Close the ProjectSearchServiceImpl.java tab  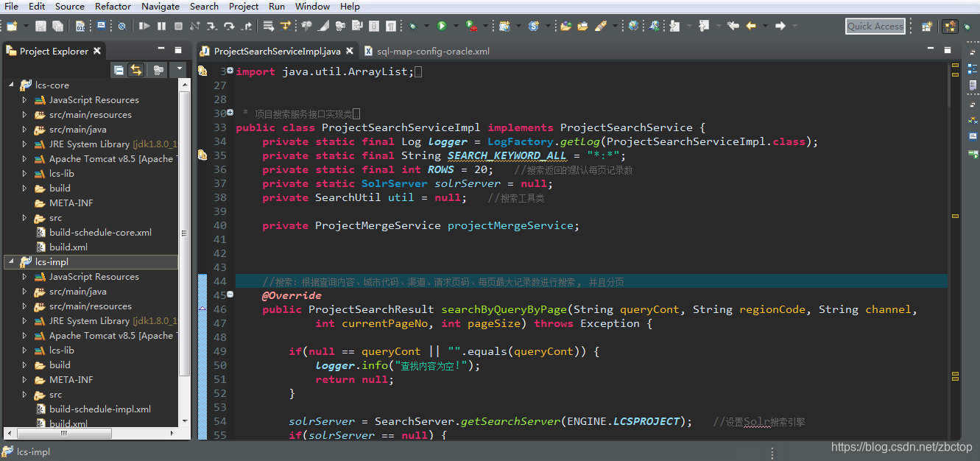click(350, 52)
